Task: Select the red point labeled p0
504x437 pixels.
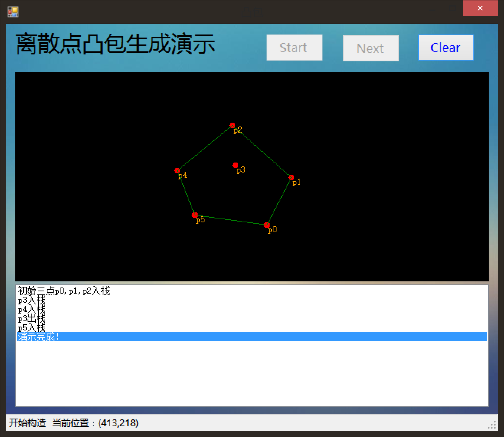Action: coord(267,225)
